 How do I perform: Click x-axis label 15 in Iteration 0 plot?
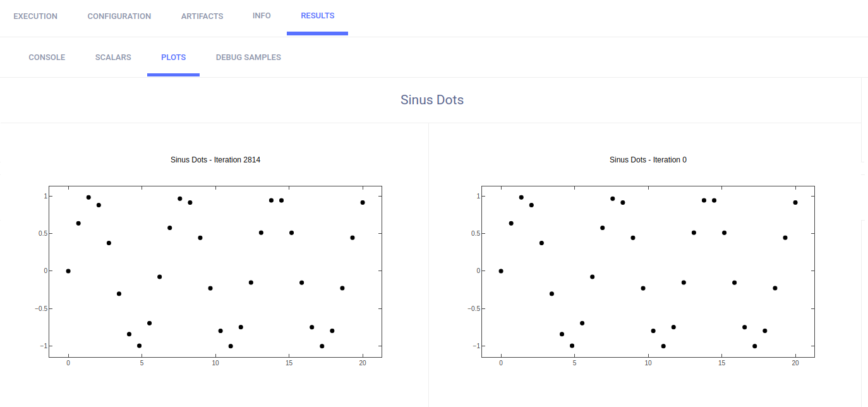pyautogui.click(x=722, y=363)
